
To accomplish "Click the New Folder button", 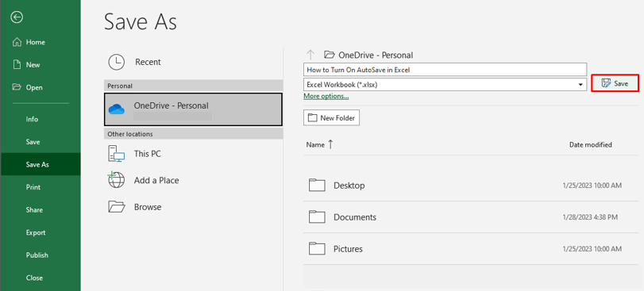I will [332, 117].
